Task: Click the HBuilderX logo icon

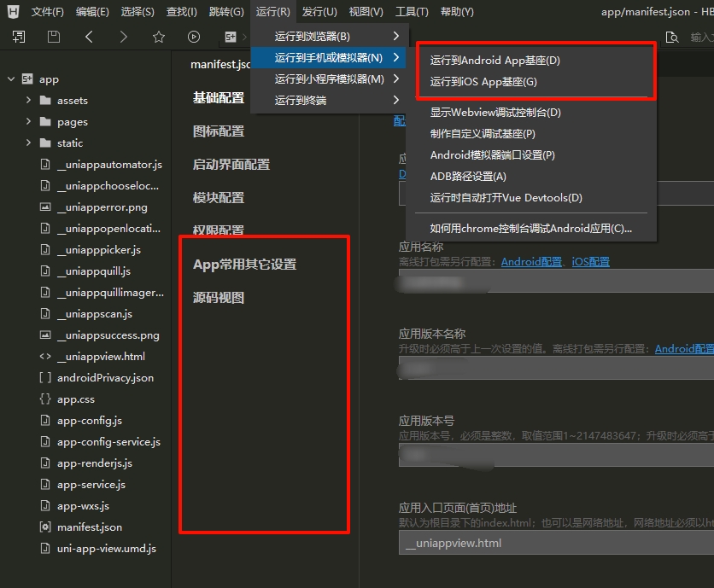Action: pyautogui.click(x=13, y=12)
